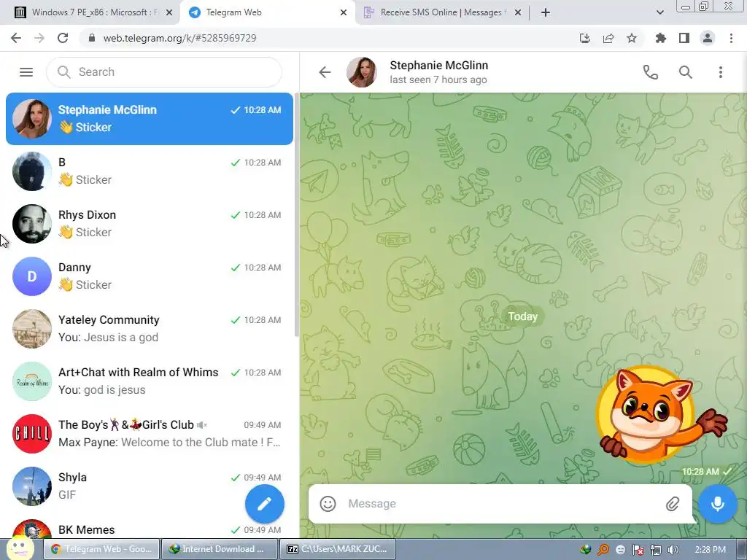
Task: Click the 'You: Jesus is a god' preview
Action: click(108, 338)
